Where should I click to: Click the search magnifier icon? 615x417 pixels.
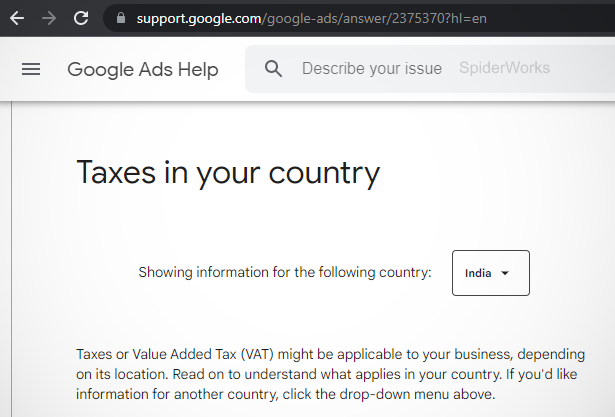273,69
